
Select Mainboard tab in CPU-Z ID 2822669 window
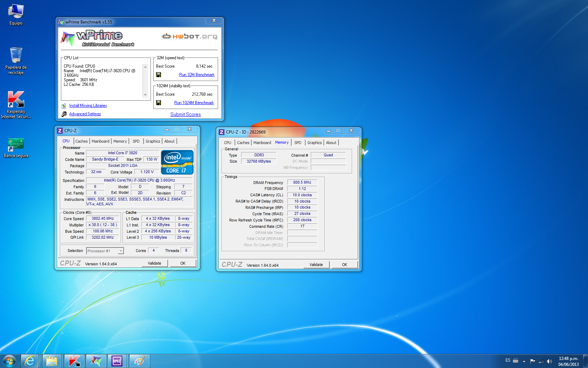pos(262,143)
